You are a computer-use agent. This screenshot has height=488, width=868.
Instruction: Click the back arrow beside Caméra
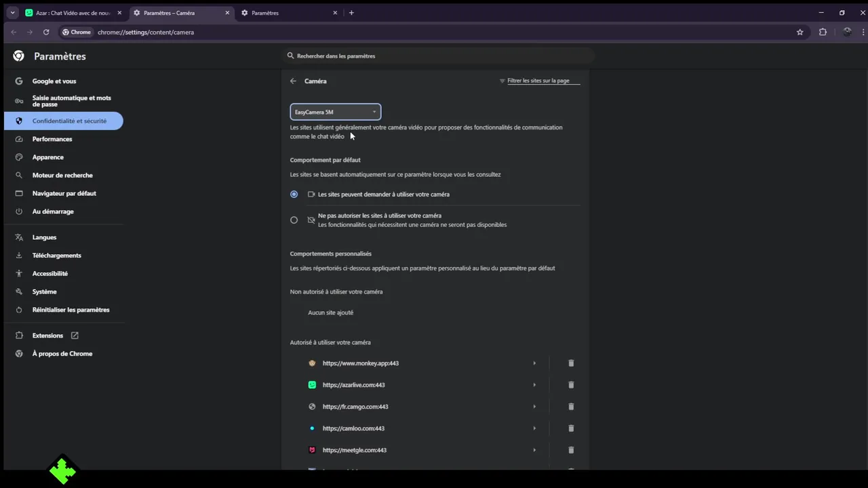click(x=293, y=81)
